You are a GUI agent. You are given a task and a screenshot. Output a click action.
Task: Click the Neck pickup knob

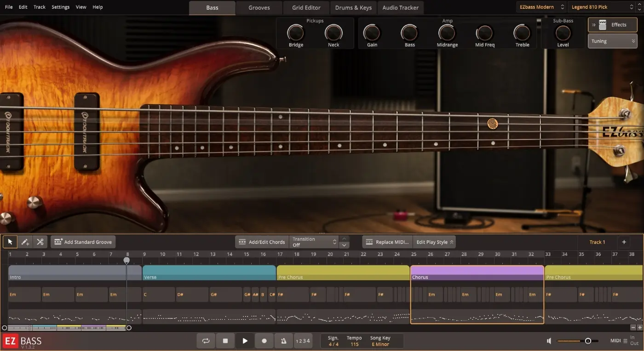pos(333,33)
